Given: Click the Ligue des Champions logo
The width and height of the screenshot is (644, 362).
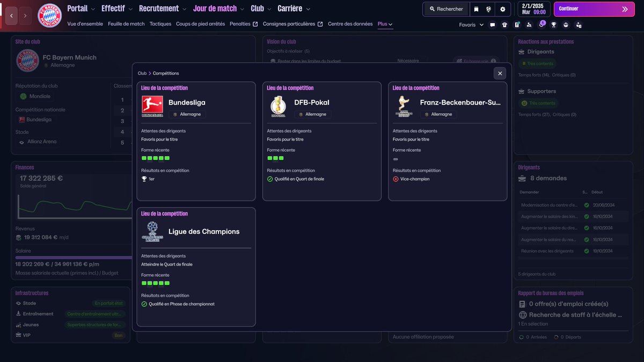Looking at the screenshot, I should coord(152,231).
